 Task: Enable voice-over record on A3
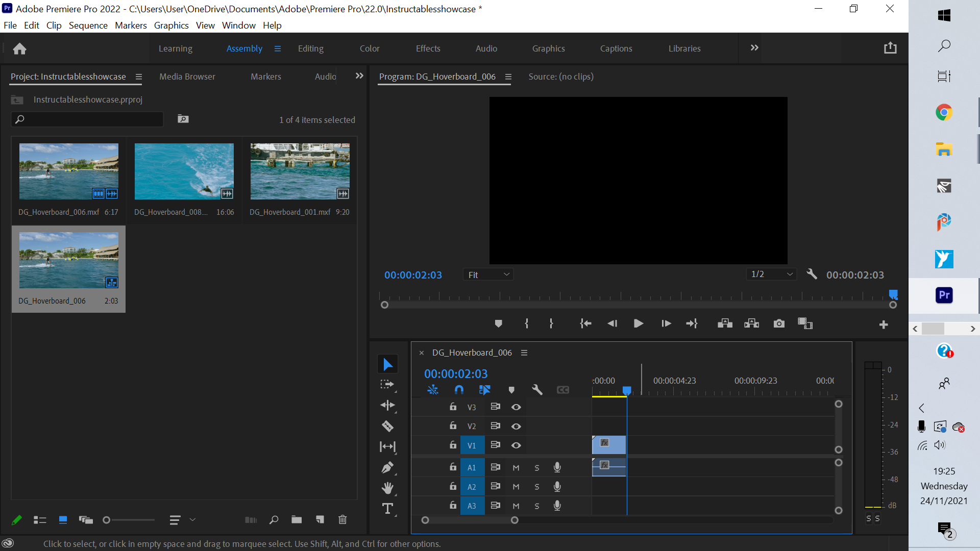pos(557,506)
